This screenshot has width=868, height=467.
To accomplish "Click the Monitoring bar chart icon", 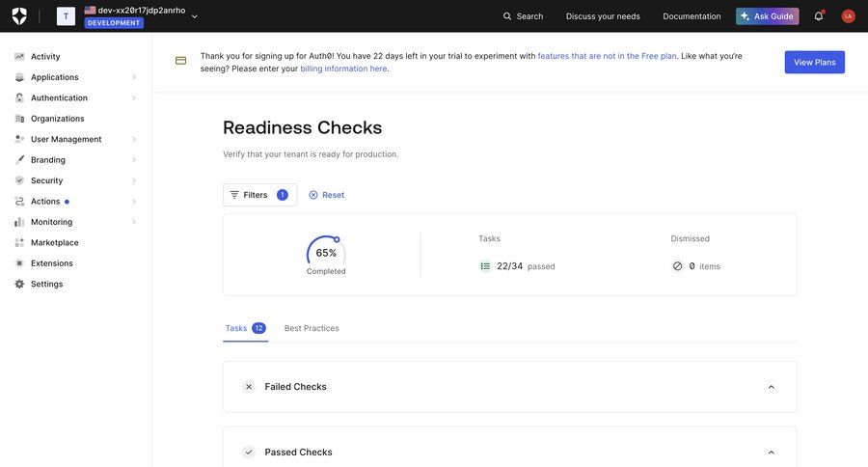I will click(x=19, y=222).
